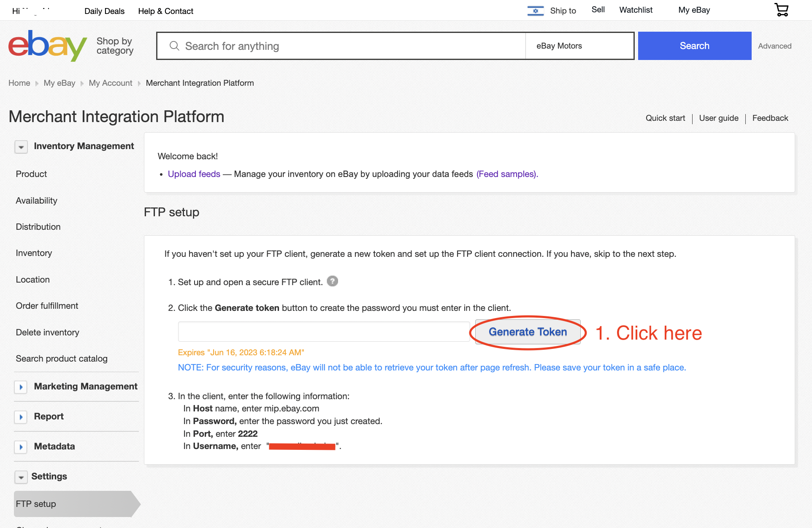This screenshot has height=528, width=812.
Task: Open the Watchlist menu
Action: 636,10
